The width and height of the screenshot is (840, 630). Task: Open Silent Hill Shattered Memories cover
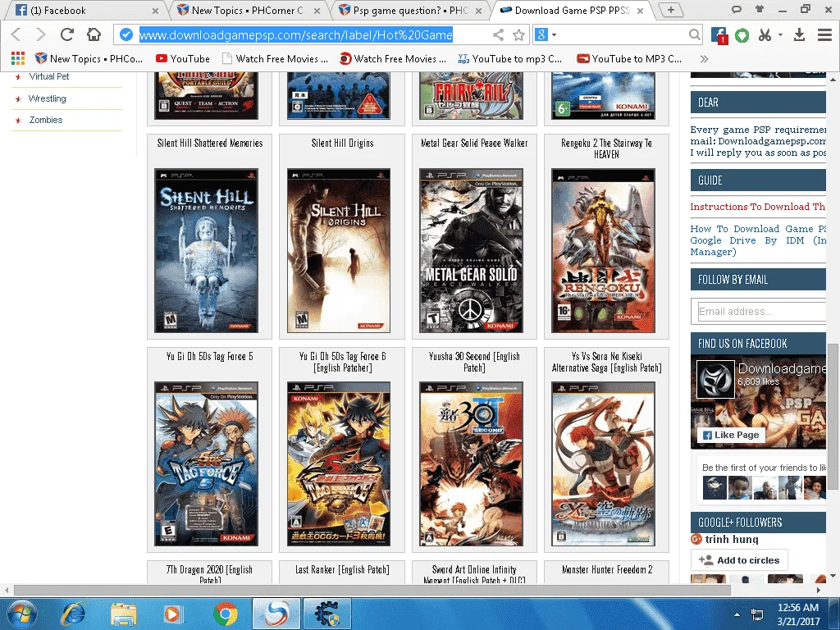[206, 251]
